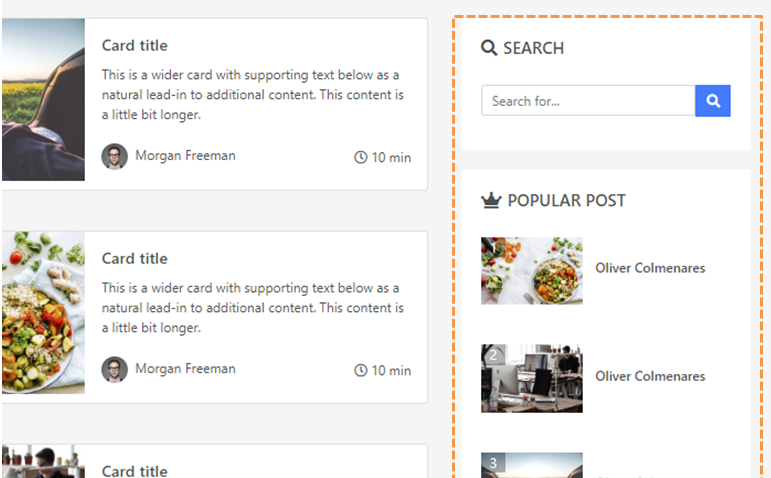This screenshot has width=771, height=478.
Task: Click the Morgan Freeman name in the salad card
Action: 185,368
